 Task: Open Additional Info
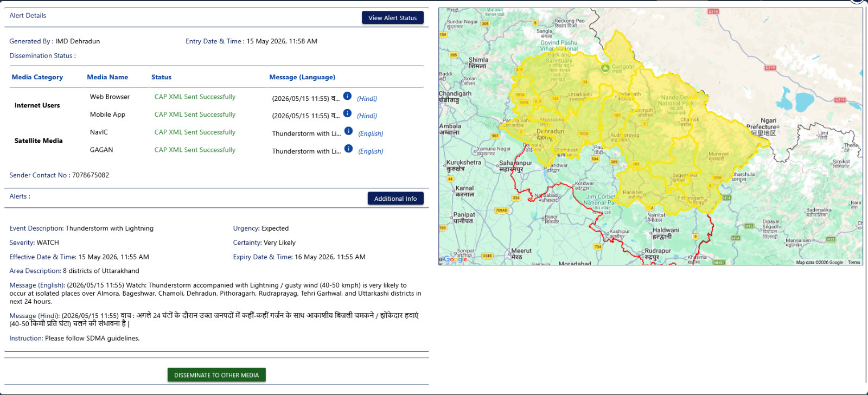[395, 199]
